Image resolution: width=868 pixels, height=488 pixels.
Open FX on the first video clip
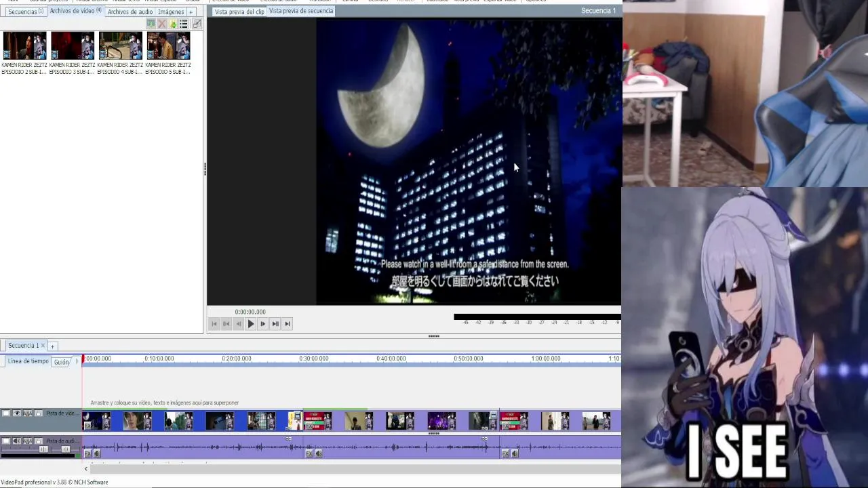tap(87, 426)
